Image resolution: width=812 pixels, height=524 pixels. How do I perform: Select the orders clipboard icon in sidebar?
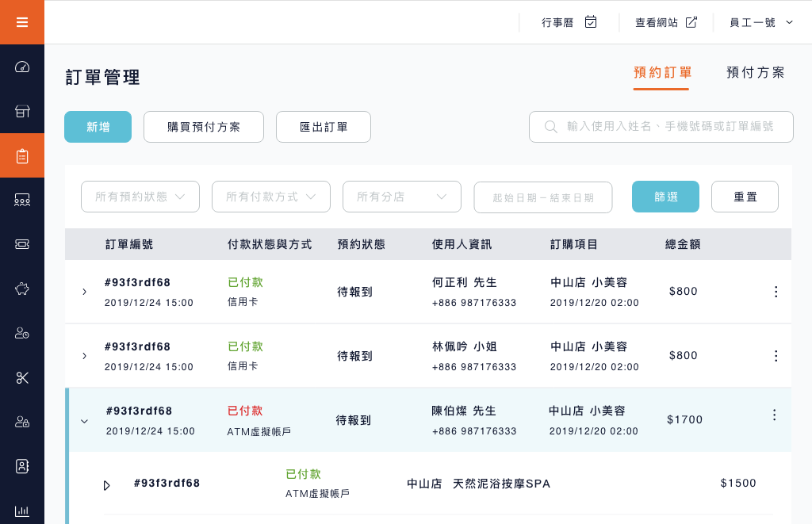21,156
